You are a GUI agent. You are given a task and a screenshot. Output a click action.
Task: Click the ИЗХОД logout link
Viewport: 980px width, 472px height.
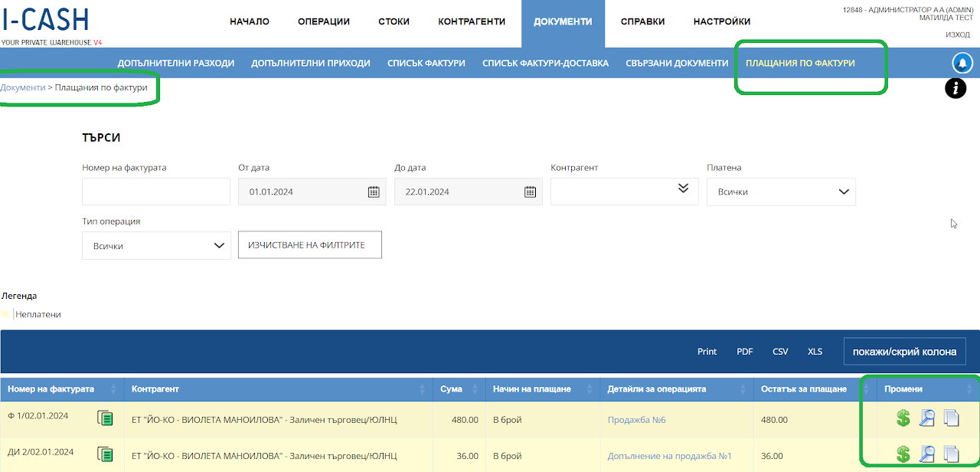pyautogui.click(x=958, y=34)
